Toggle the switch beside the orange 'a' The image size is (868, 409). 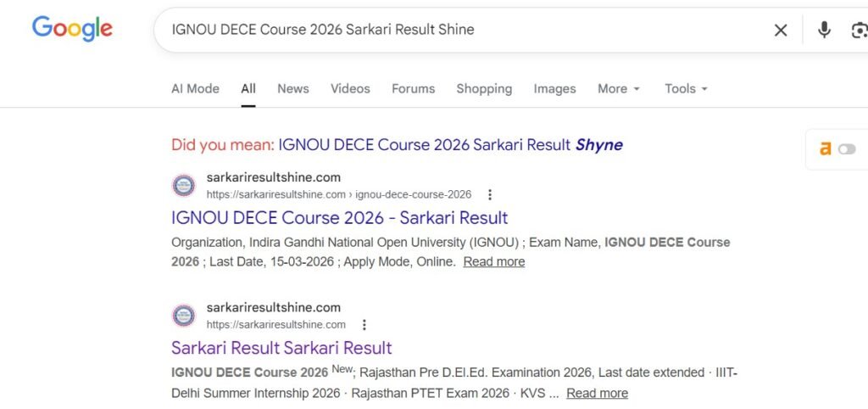click(x=847, y=149)
